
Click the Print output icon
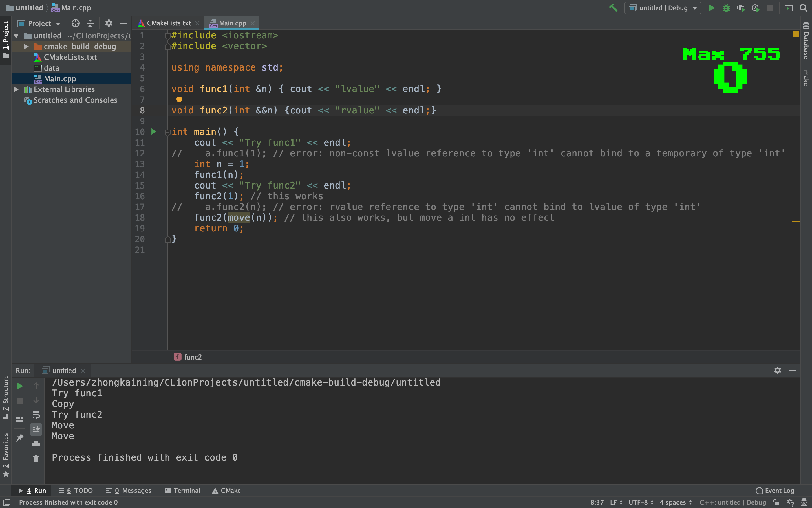pyautogui.click(x=36, y=444)
